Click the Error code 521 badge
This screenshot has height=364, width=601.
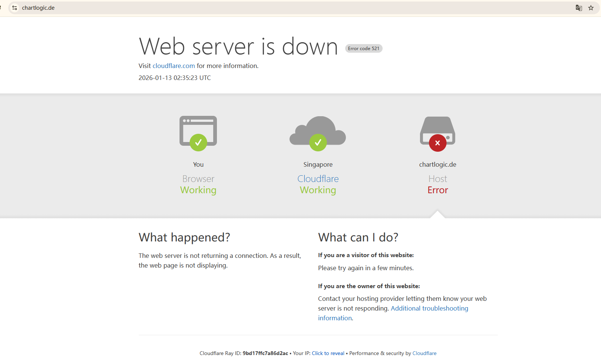point(364,49)
